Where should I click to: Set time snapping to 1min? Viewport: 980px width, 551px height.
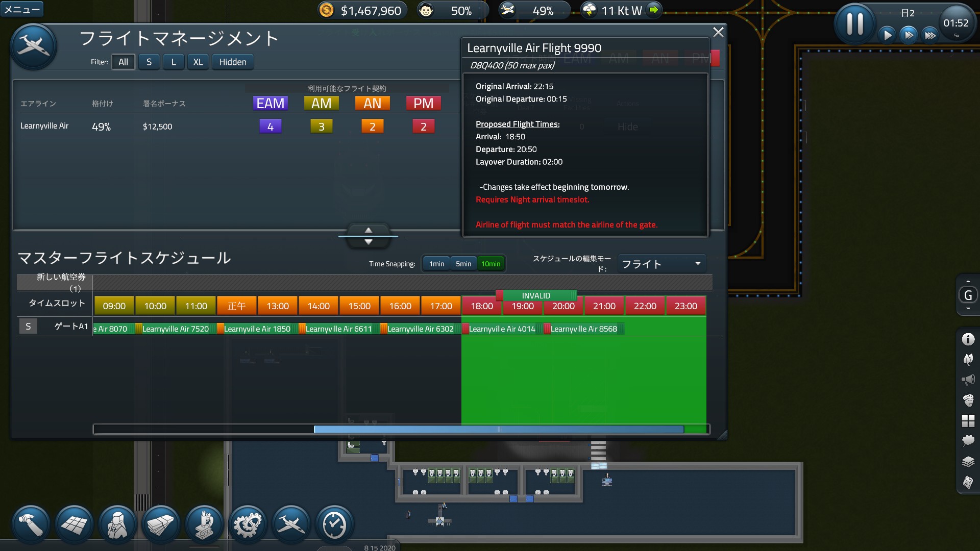pyautogui.click(x=436, y=264)
